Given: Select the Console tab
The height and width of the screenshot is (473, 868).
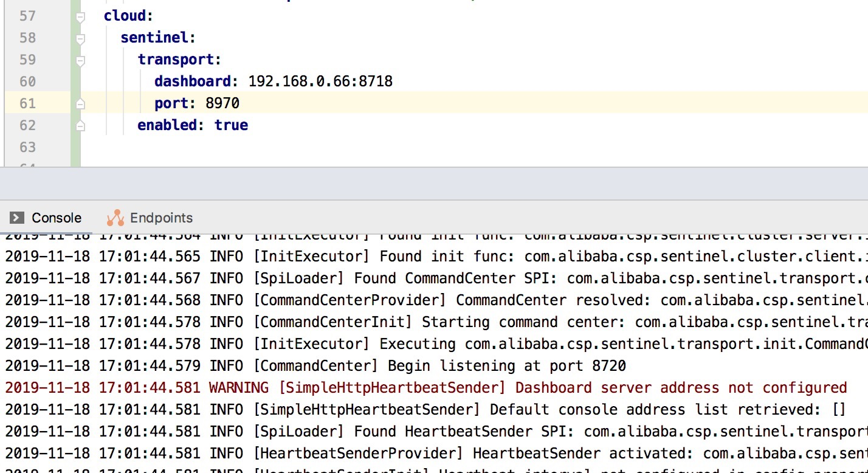Looking at the screenshot, I should tap(57, 217).
